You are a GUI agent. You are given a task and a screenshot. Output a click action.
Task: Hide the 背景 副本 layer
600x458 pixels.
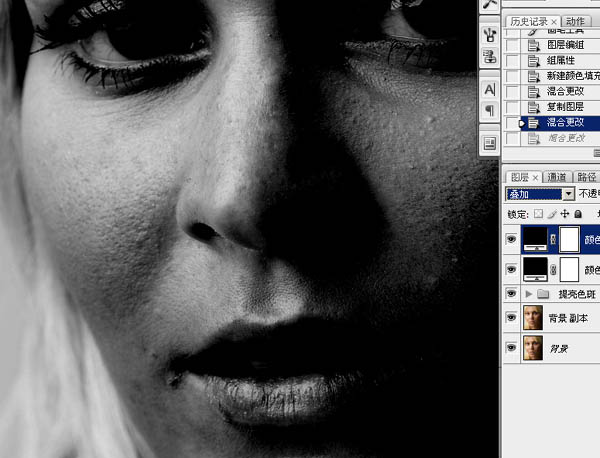point(511,318)
